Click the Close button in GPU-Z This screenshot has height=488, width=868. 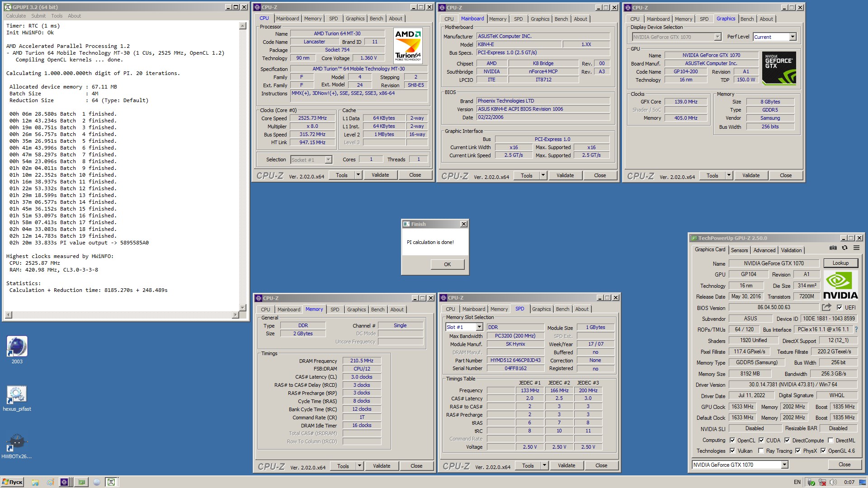pos(844,465)
